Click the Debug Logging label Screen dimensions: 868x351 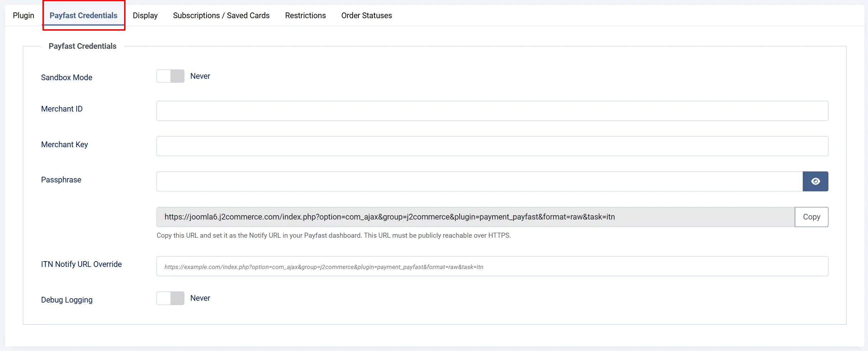67,300
